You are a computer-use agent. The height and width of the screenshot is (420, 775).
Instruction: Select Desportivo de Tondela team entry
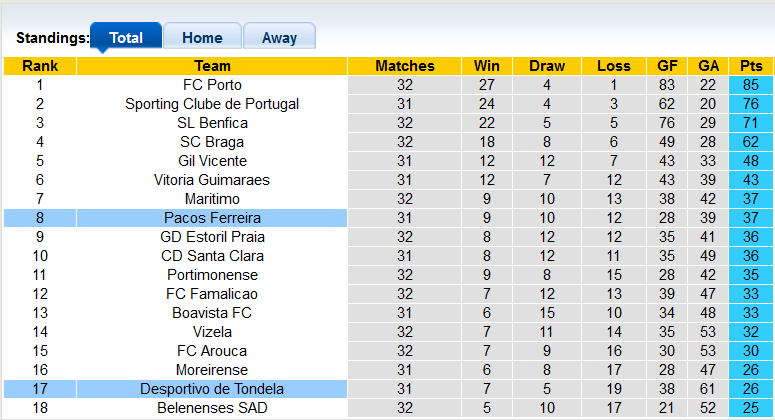[212, 389]
